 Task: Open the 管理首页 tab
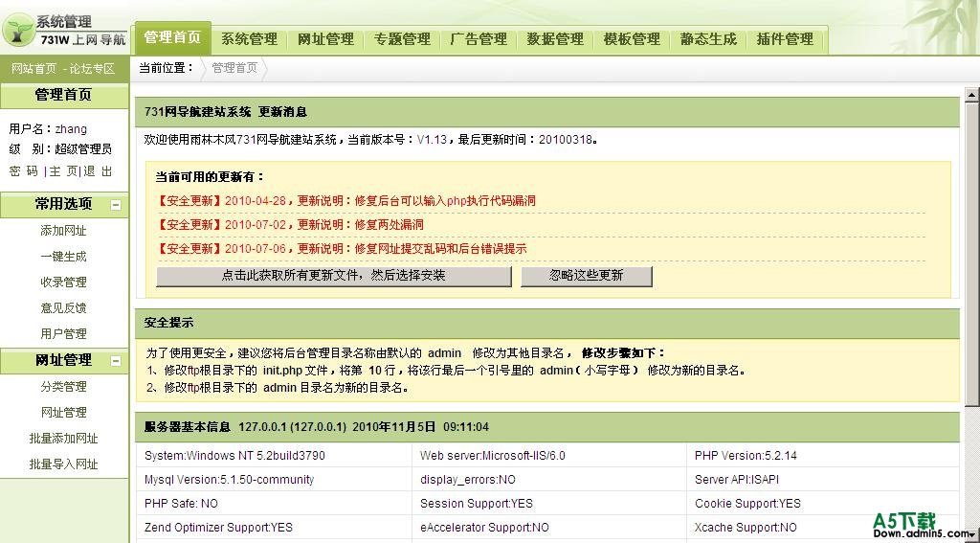pyautogui.click(x=173, y=37)
